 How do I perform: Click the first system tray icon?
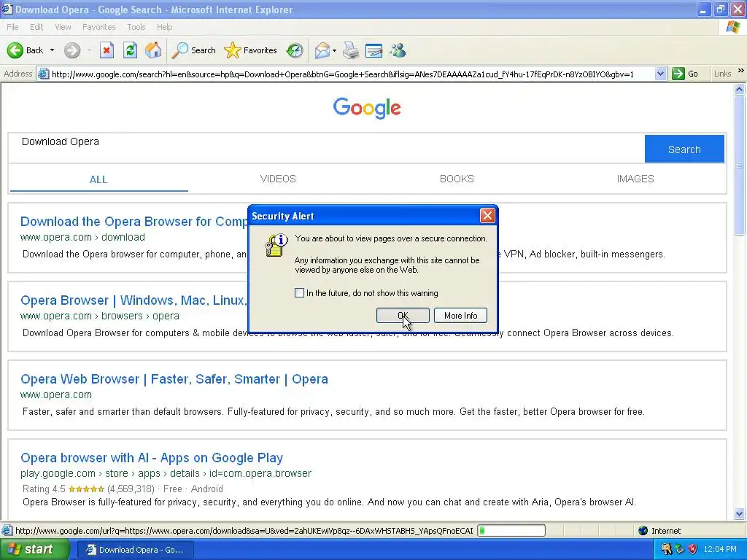(667, 550)
